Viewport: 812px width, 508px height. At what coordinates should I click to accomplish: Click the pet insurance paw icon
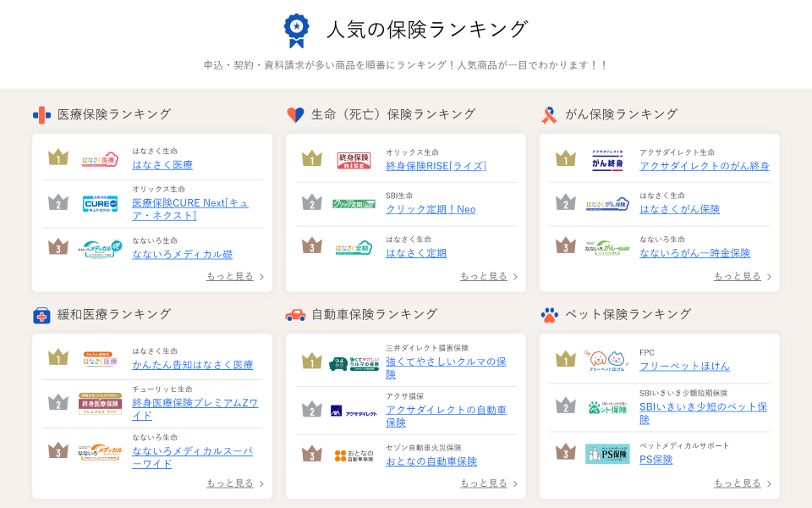[x=549, y=315]
